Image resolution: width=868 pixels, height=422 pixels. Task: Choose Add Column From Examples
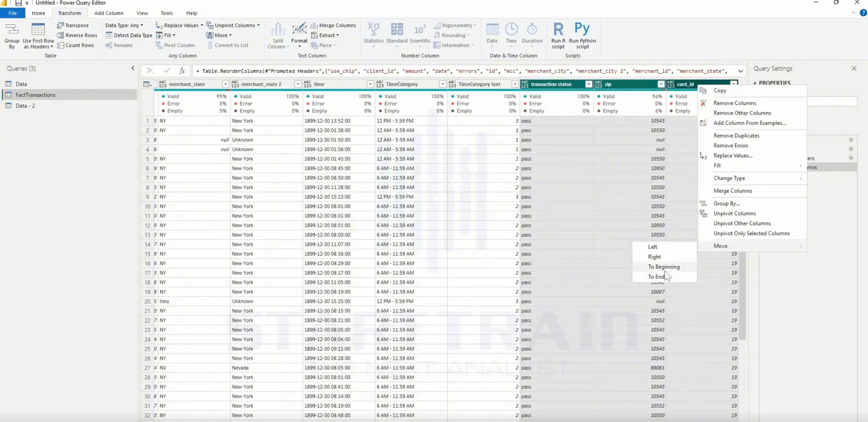(753, 123)
